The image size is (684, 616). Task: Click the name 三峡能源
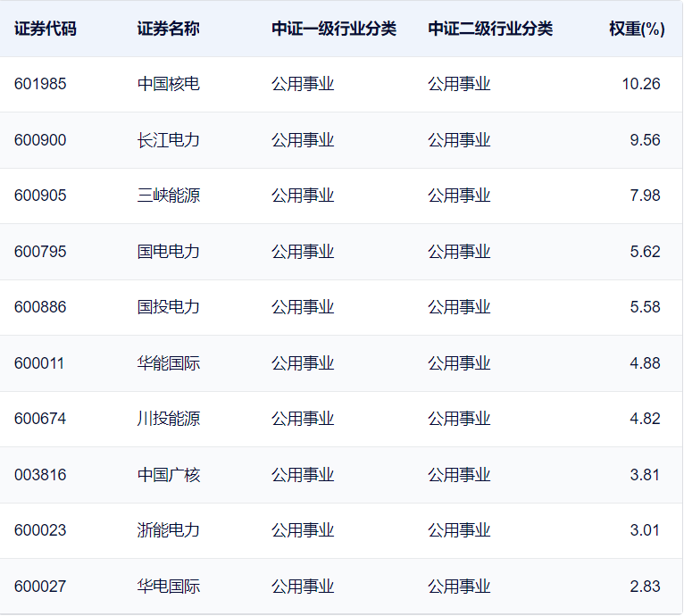click(169, 196)
